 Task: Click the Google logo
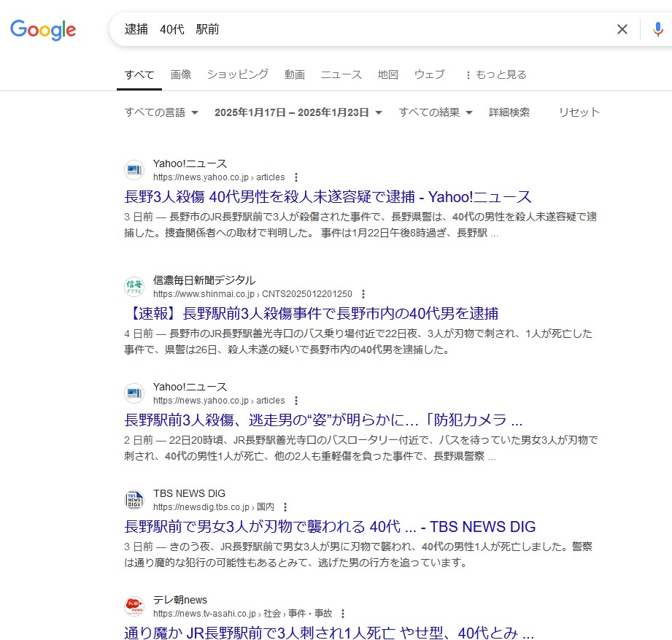(x=43, y=30)
